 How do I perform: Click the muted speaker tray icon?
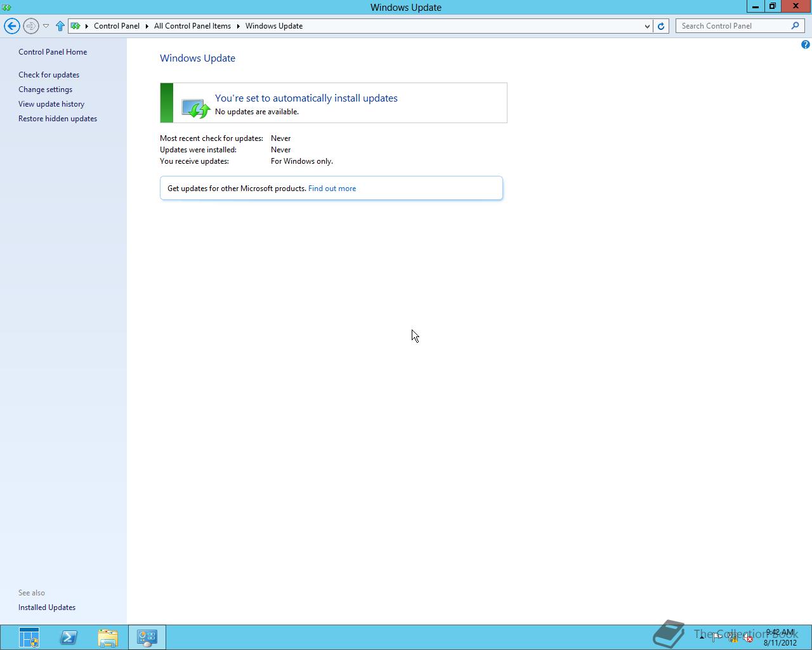click(749, 638)
